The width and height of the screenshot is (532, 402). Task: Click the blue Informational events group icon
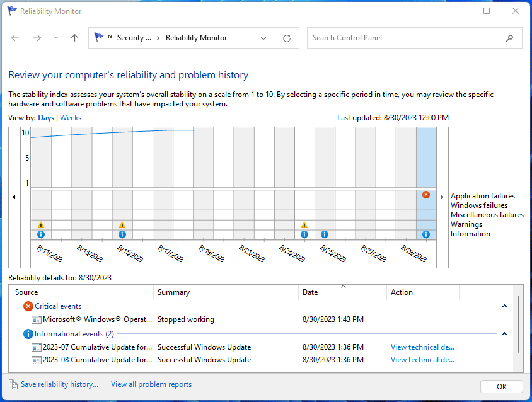pos(28,334)
